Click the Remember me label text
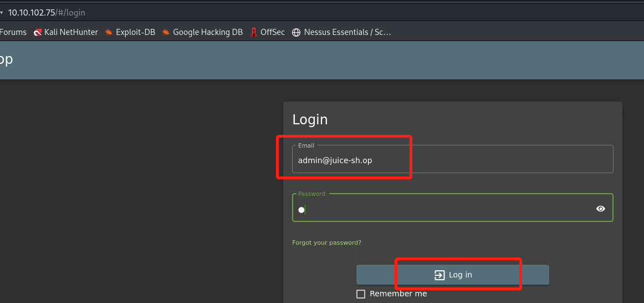644x303 pixels. tap(398, 294)
